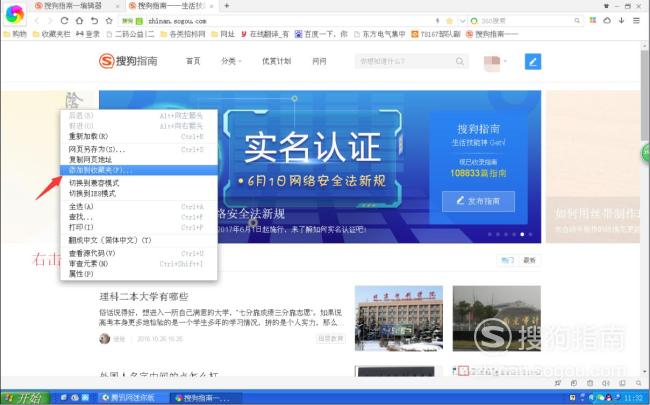Open 问问 in site navigation
This screenshot has height=405, width=650.
(319, 61)
